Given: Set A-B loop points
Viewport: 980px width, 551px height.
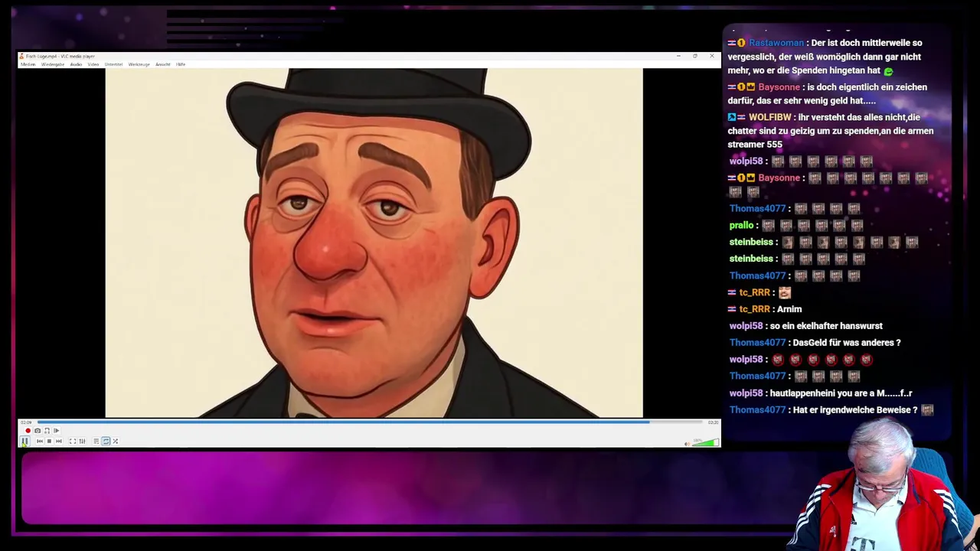Looking at the screenshot, I should point(47,431).
